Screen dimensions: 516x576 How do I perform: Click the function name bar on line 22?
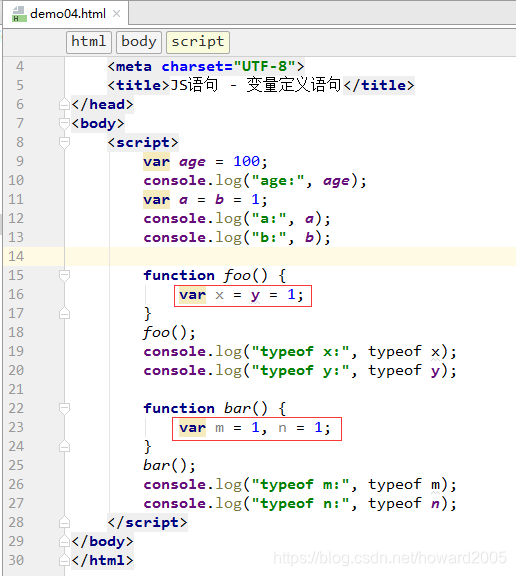pyautogui.click(x=237, y=408)
